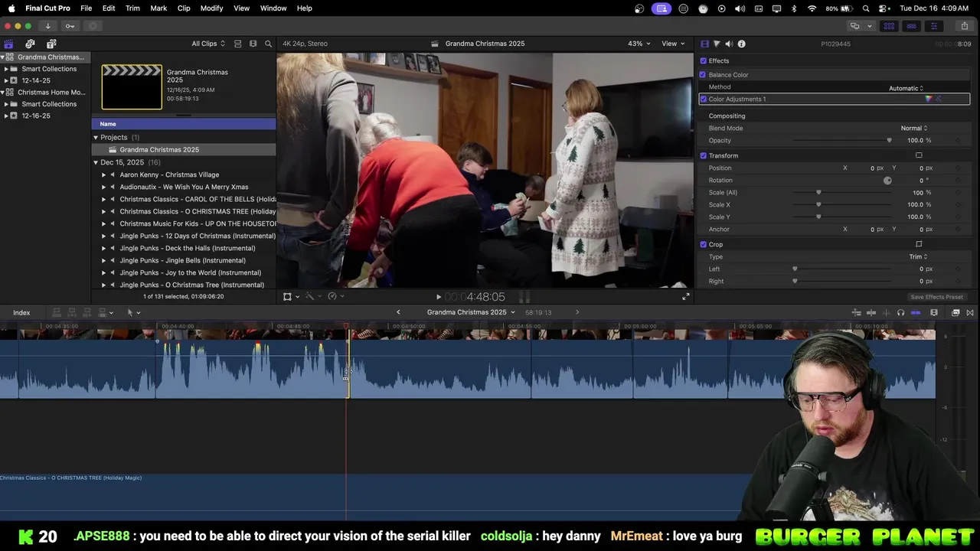
Task: Open the Color inspector tab icon
Action: [717, 44]
